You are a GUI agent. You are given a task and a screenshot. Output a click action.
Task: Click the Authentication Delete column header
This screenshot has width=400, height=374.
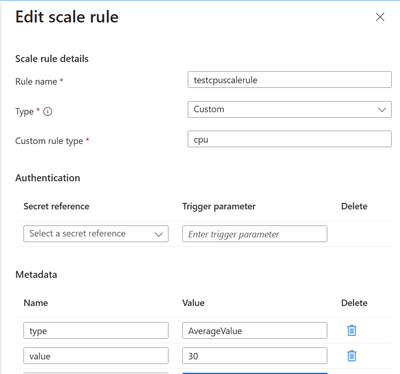(x=354, y=206)
